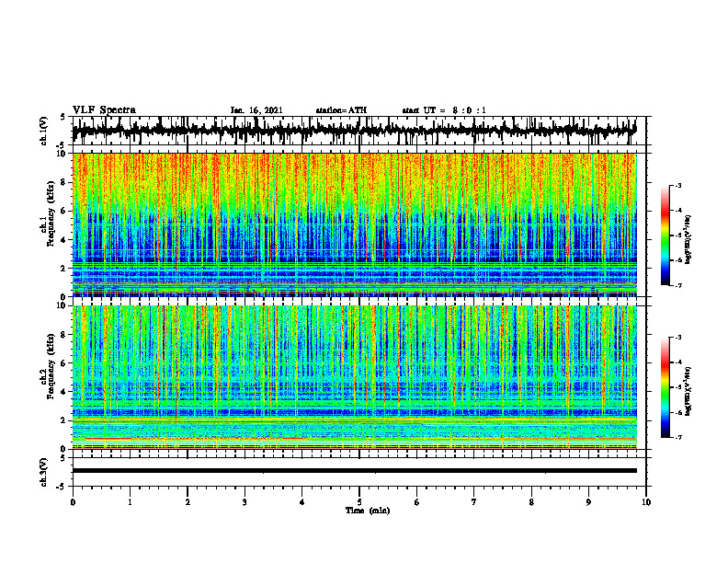The height and width of the screenshot is (563, 728).
Task: Click time axis tick label '0'
Action: (73, 502)
